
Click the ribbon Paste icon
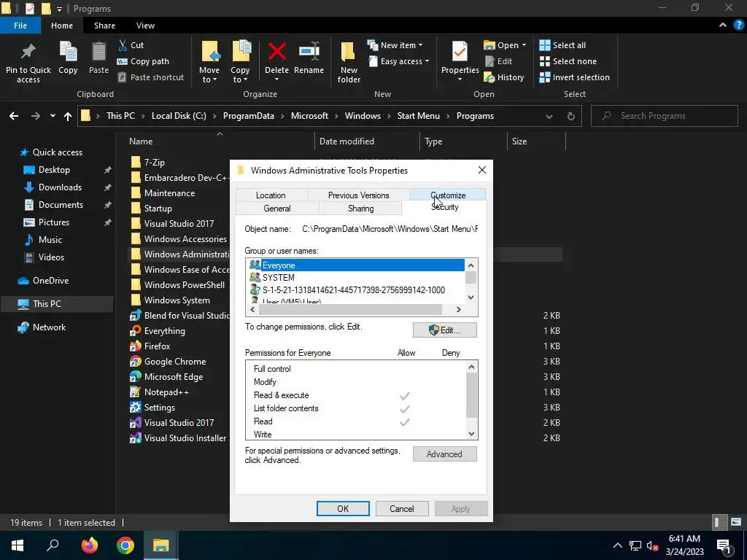(x=98, y=58)
